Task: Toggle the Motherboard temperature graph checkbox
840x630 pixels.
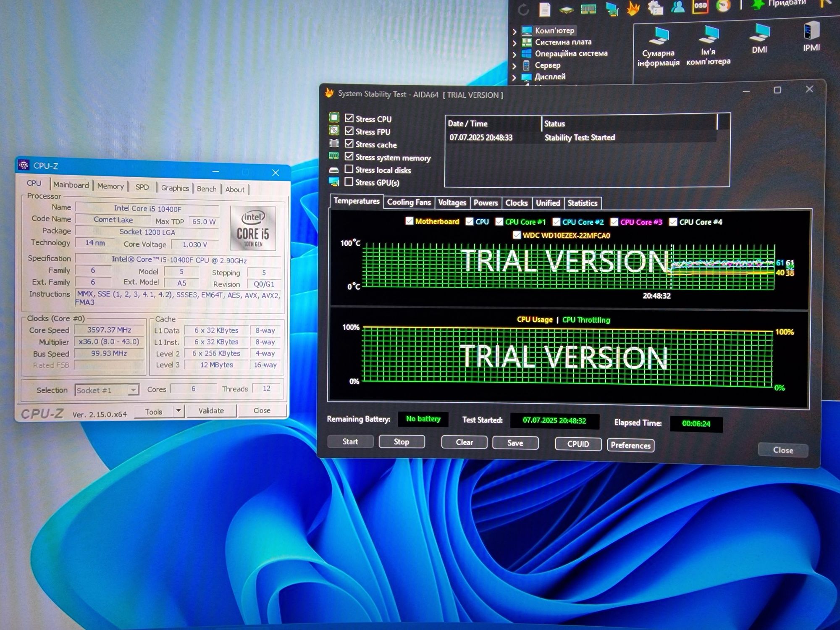Action: click(x=409, y=221)
